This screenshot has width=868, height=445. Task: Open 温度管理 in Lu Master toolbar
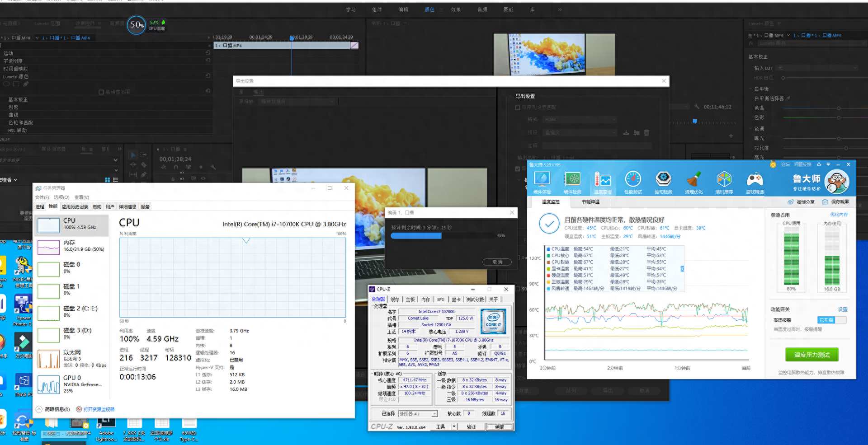(x=603, y=183)
